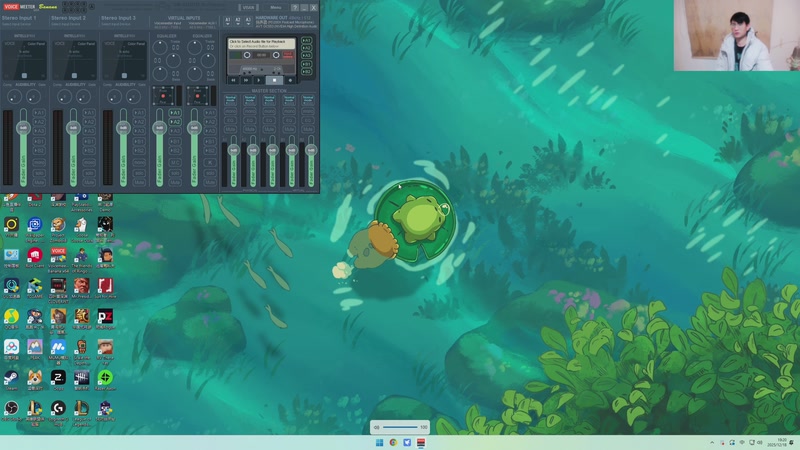Open the Voicemeeter Menu
The height and width of the screenshot is (450, 800).
point(276,8)
